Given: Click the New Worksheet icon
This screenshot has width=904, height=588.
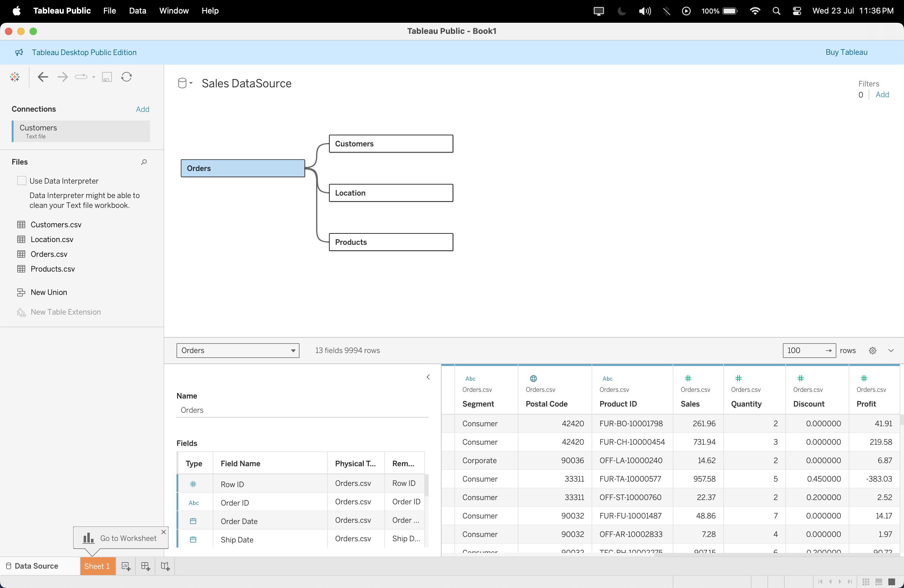Looking at the screenshot, I should [x=126, y=566].
